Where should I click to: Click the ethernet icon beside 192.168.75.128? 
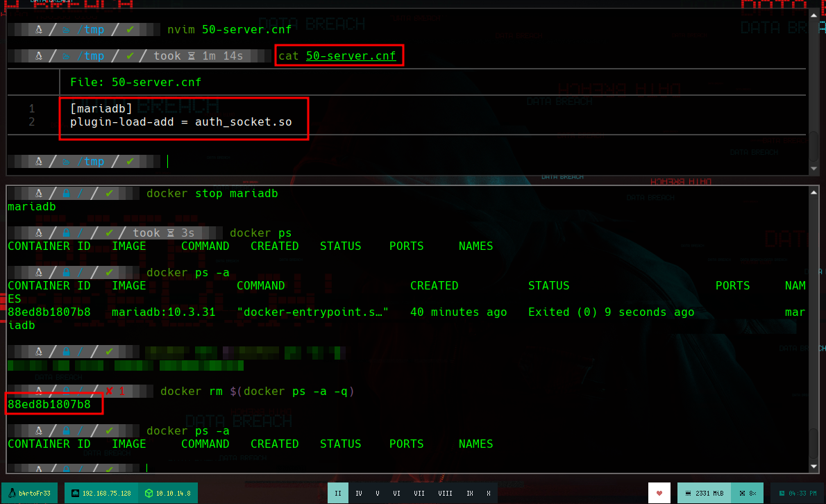(76, 494)
